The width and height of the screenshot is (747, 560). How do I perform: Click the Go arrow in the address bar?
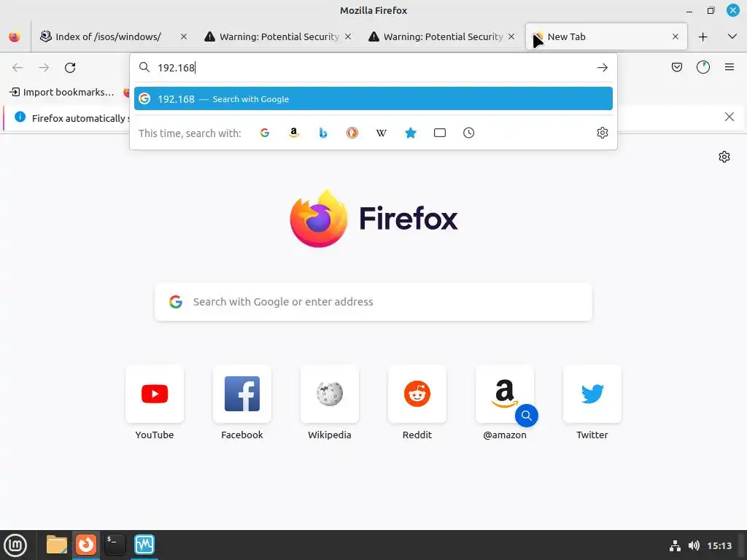pos(602,68)
